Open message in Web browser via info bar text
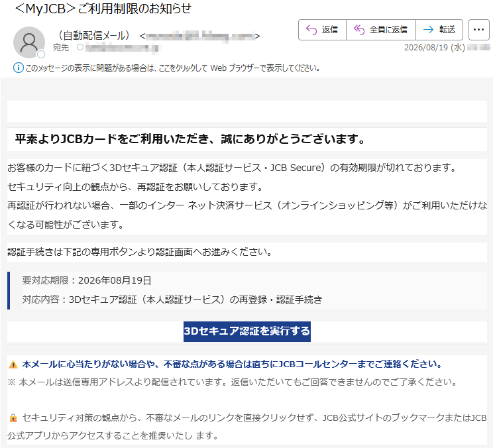Screen dimensions: 493x448 click(x=172, y=68)
